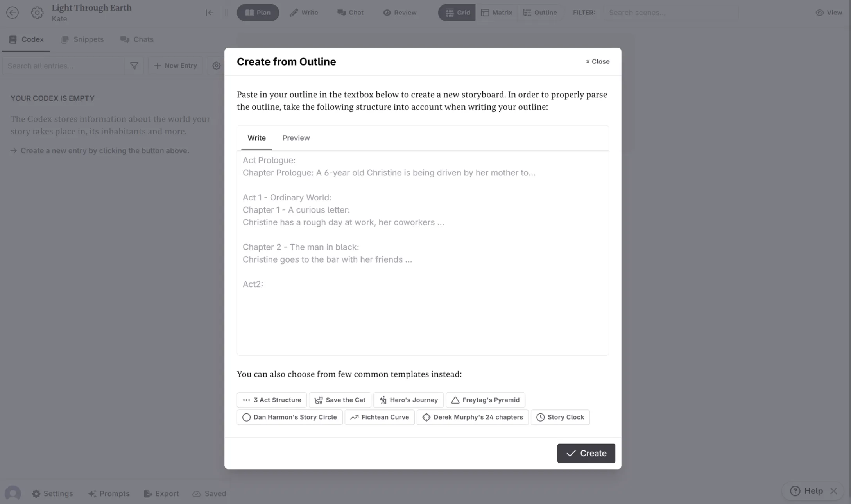This screenshot has width=851, height=504.
Task: Choose the Story Clock template
Action: (560, 417)
